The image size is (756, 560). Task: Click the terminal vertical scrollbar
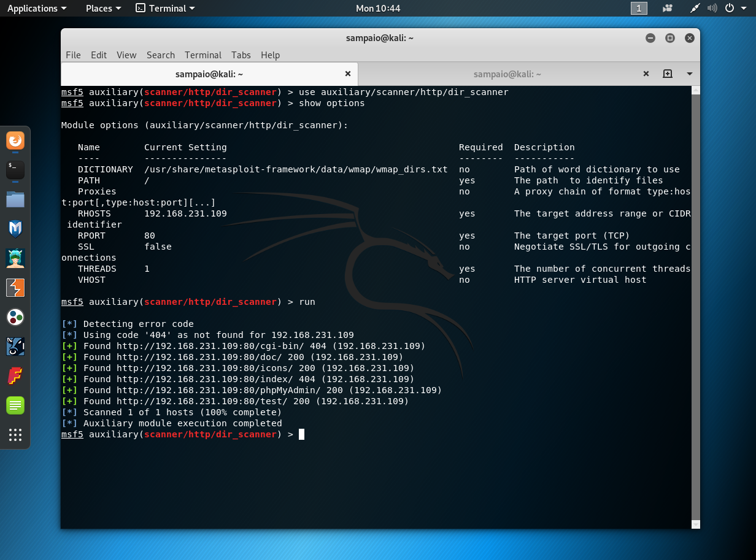point(695,307)
